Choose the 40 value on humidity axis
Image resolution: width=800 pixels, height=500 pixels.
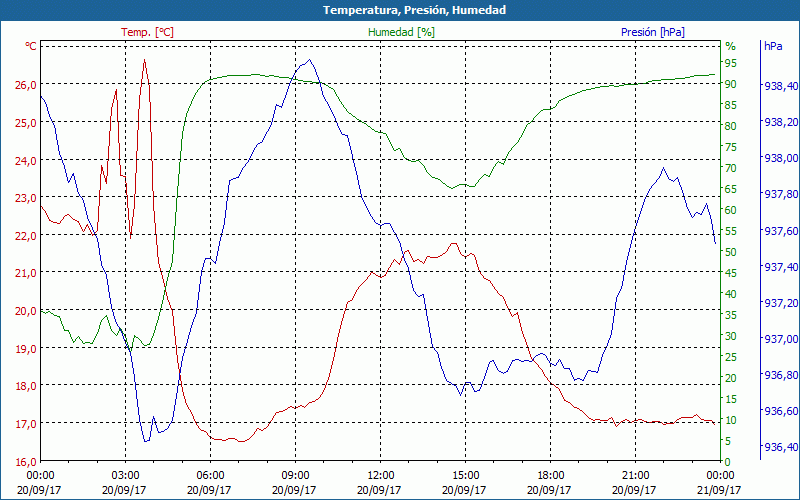coord(731,294)
